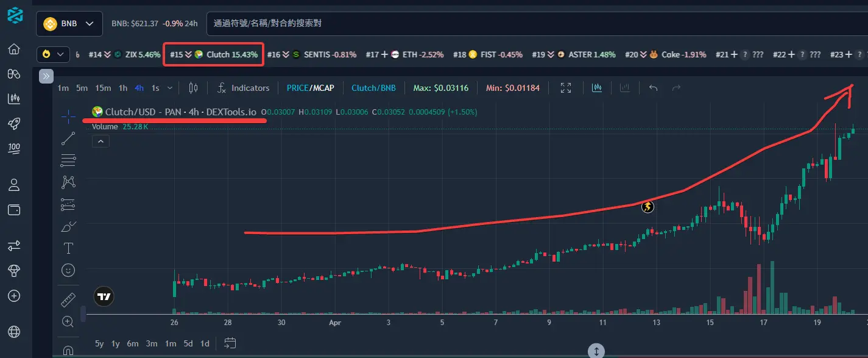Toggle the Clutch/BNB pair denomination
This screenshot has height=358, width=868.
pyautogui.click(x=373, y=88)
